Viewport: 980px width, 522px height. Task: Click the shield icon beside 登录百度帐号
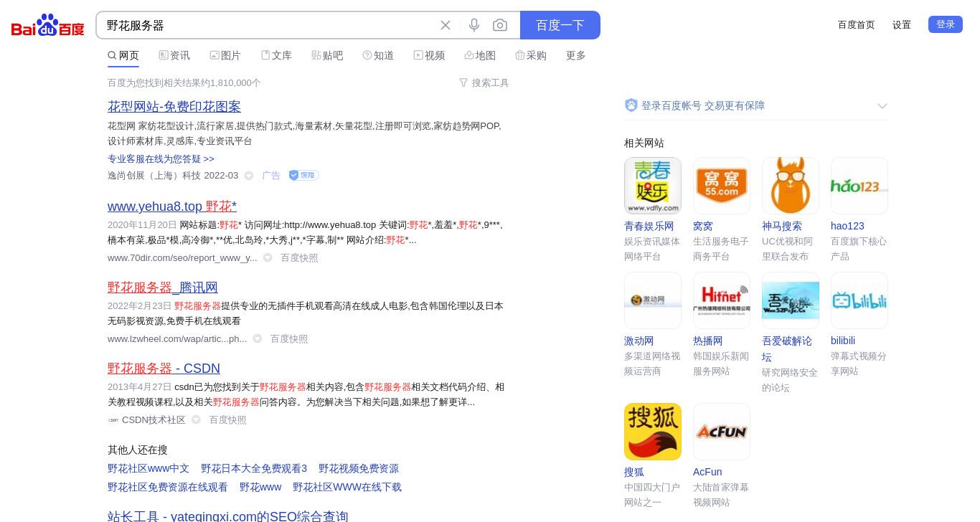tap(631, 105)
